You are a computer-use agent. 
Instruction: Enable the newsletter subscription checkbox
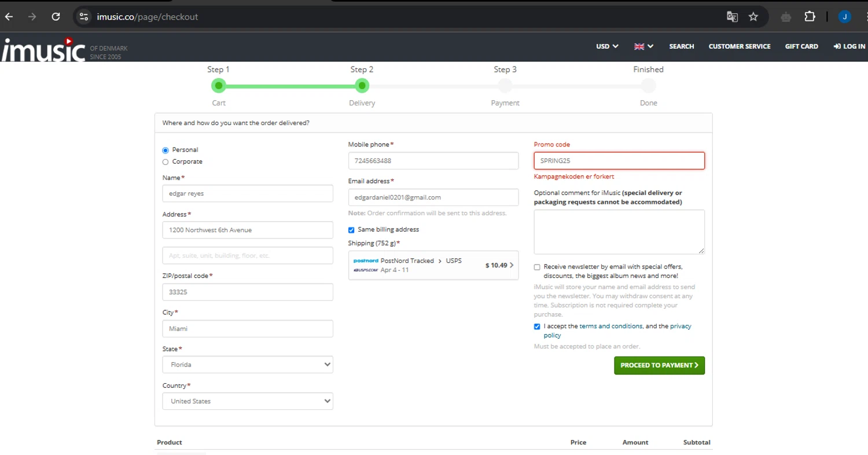pyautogui.click(x=537, y=267)
